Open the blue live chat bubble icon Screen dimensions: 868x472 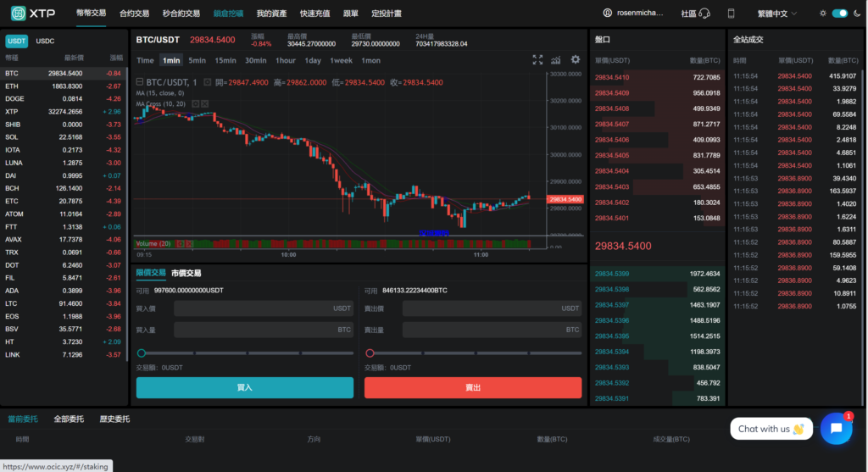click(x=836, y=429)
